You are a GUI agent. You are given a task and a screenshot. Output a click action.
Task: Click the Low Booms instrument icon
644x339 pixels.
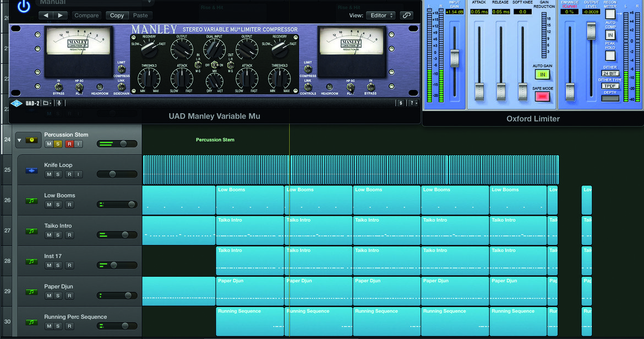31,201
